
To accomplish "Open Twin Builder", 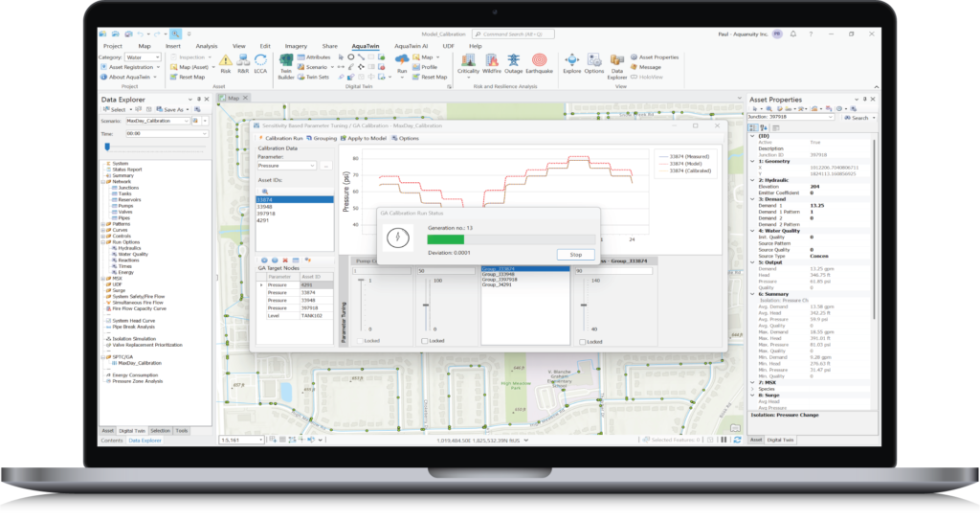I will click(x=285, y=67).
